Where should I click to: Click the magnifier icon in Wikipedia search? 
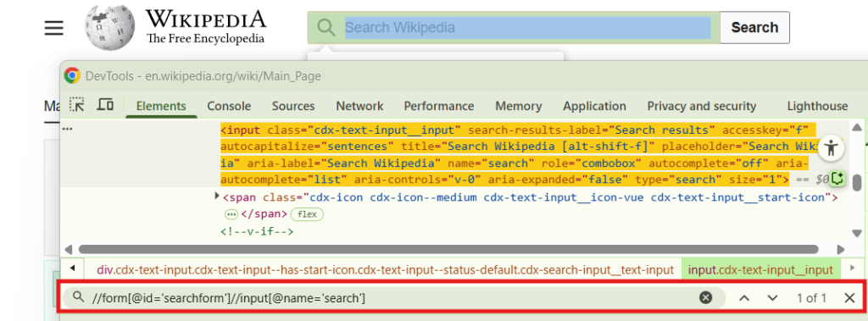pyautogui.click(x=326, y=28)
